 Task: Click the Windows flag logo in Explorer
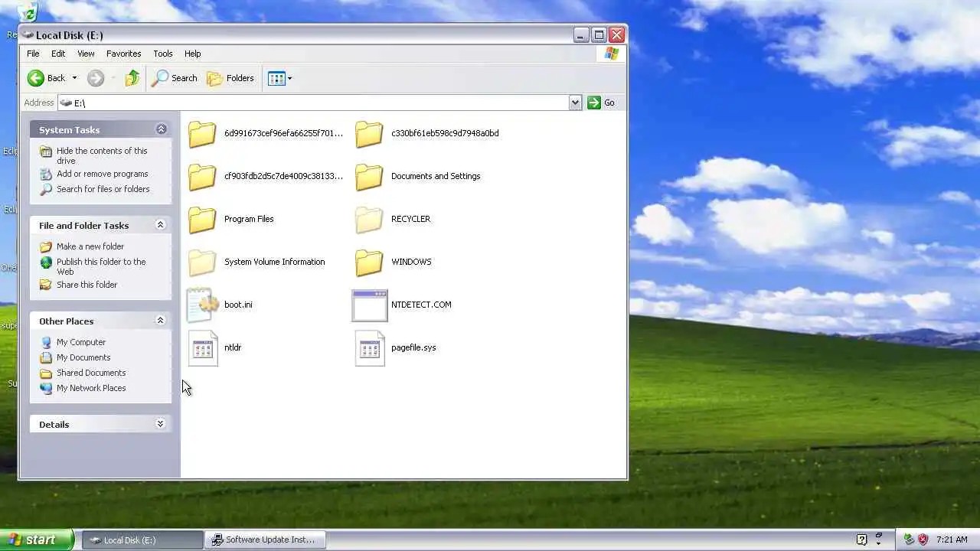611,54
